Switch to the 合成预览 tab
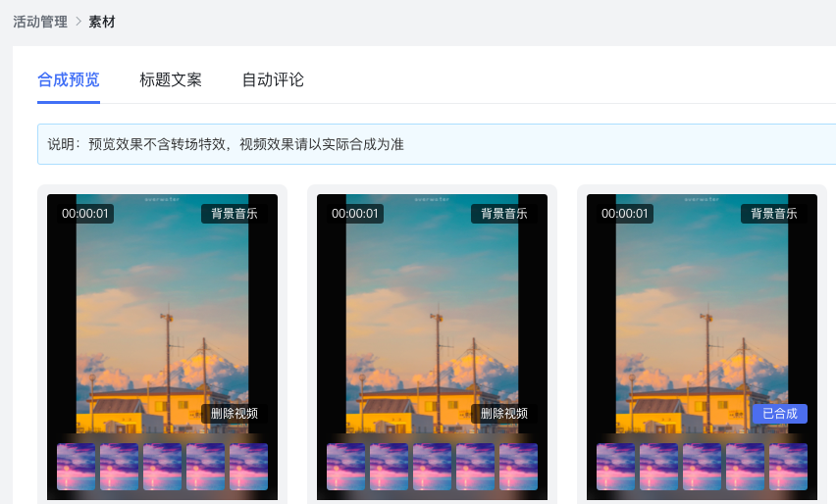Screen dimensions: 836x504 69,79
